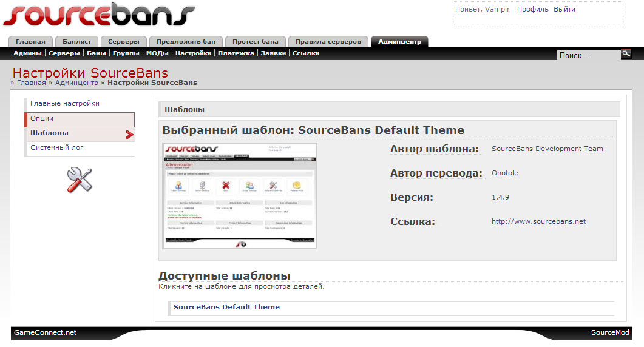Select Опции in the sidebar
The image size is (644, 347).
click(80, 120)
